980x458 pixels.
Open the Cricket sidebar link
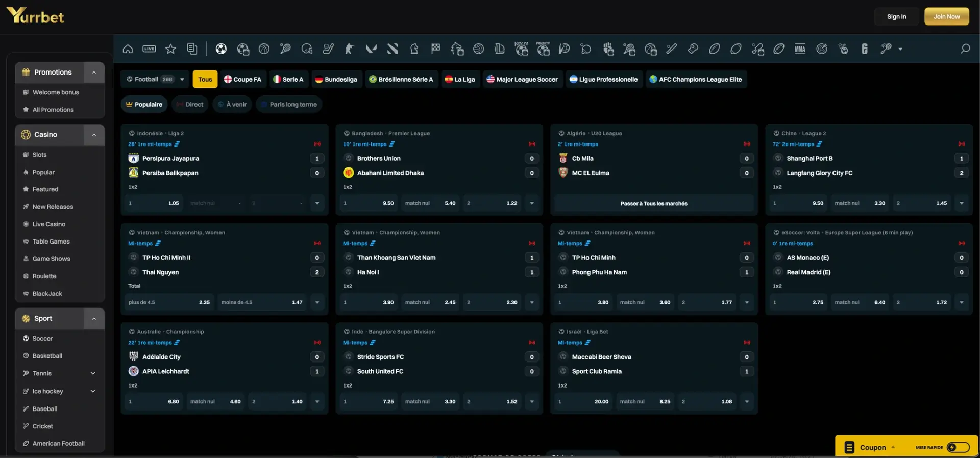click(43, 426)
